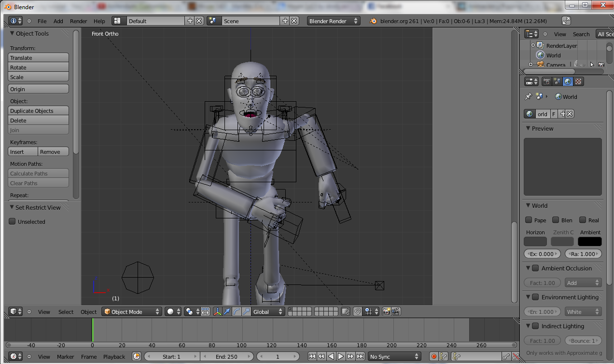
Task: Switch to the Texture properties tab
Action: [578, 81]
